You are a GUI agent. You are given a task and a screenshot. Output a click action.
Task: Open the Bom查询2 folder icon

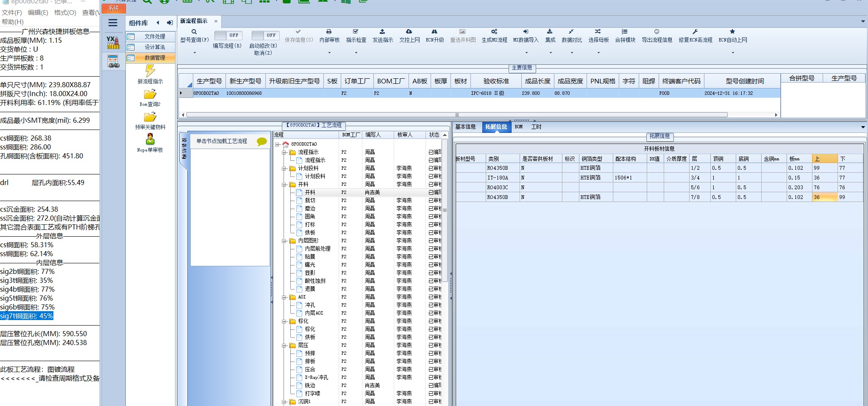pos(150,94)
